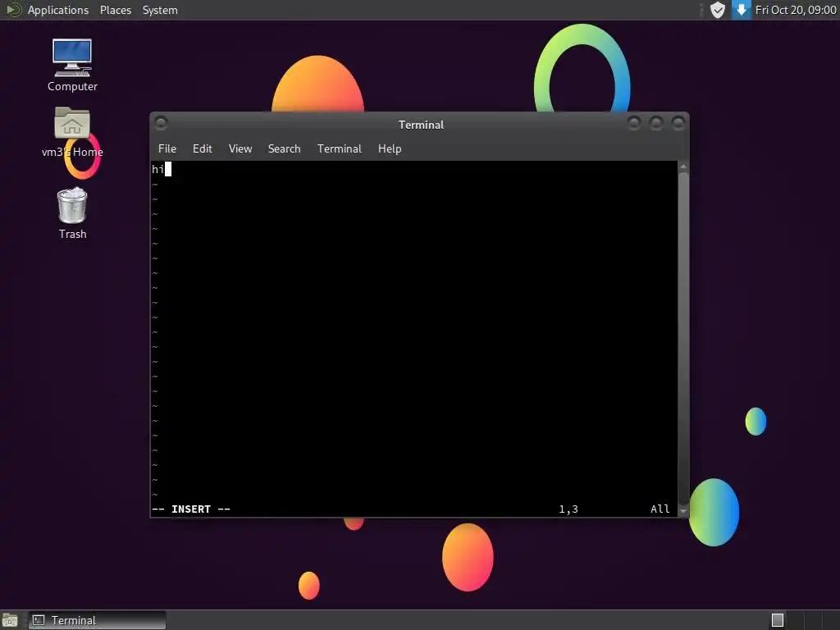Click the workspace switcher square in bottom panel
840x630 pixels.
click(778, 620)
